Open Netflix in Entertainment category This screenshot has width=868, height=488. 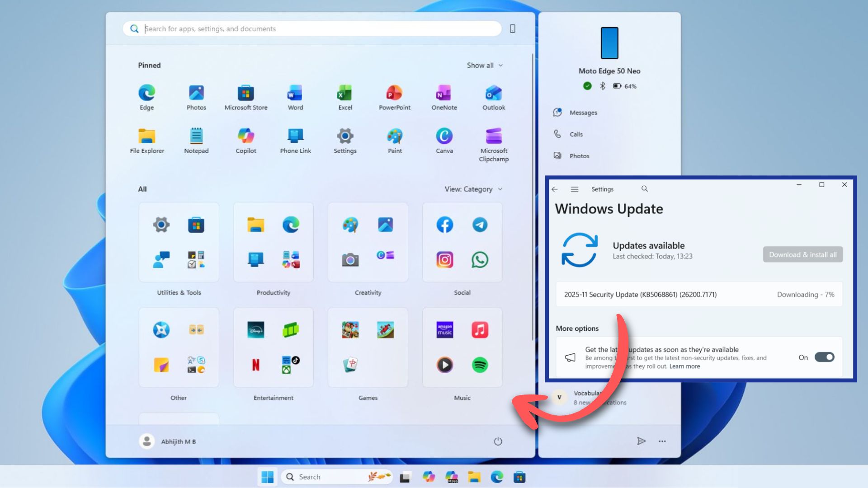pos(255,365)
